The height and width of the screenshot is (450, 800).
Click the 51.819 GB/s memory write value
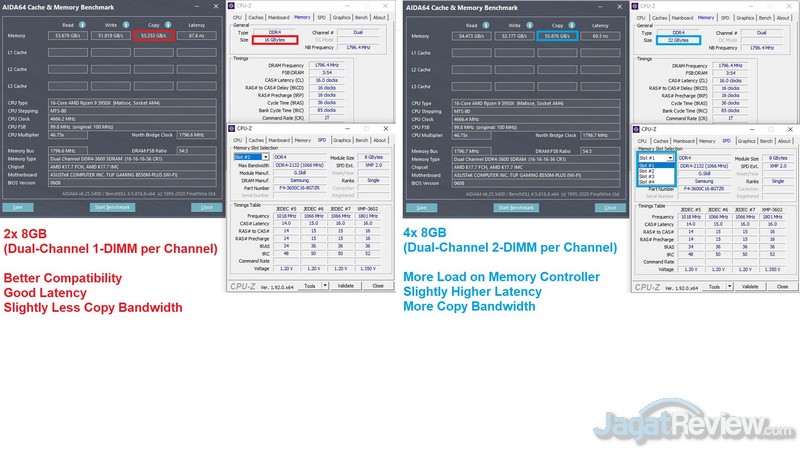111,36
